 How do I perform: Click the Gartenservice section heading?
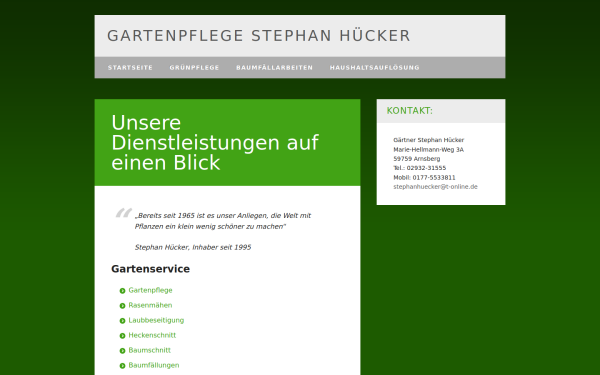(150, 269)
